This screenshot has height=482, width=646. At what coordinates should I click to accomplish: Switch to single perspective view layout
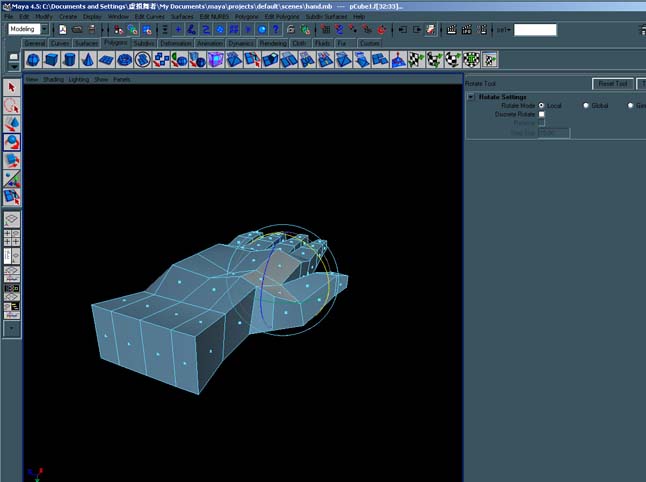coord(12,219)
